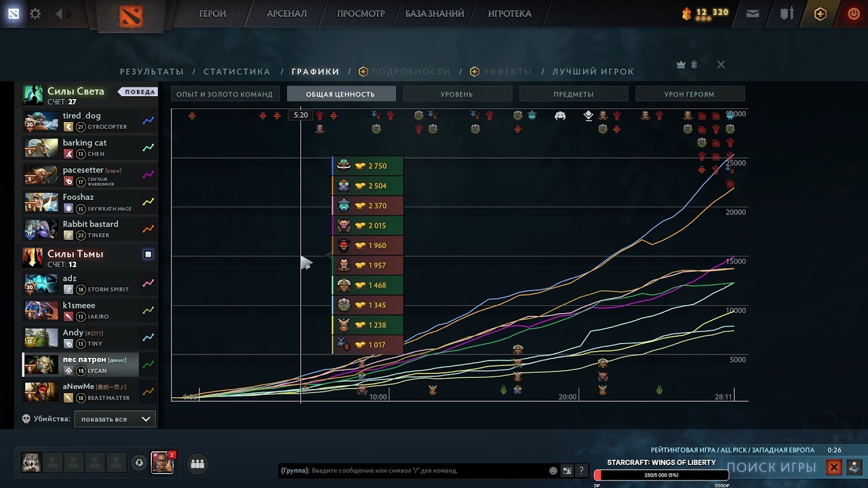Click adz Storm Spirit hero portrait
Image resolution: width=868 pixels, height=488 pixels.
point(41,283)
